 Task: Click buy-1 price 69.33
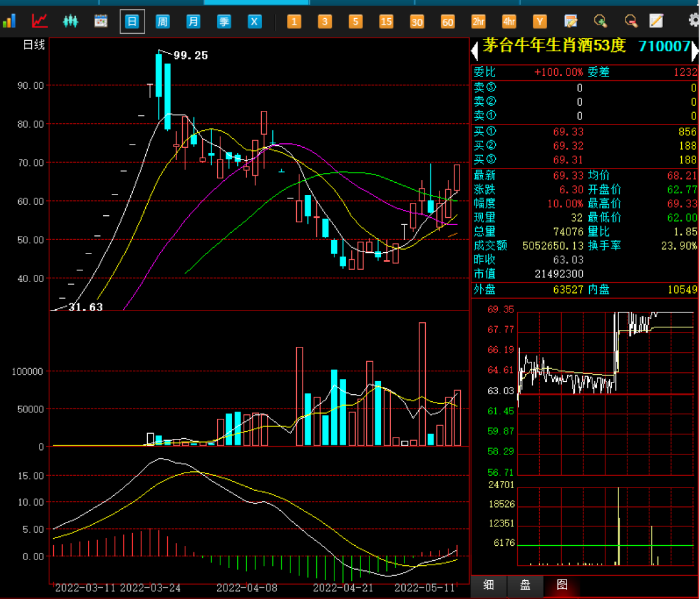(x=568, y=132)
